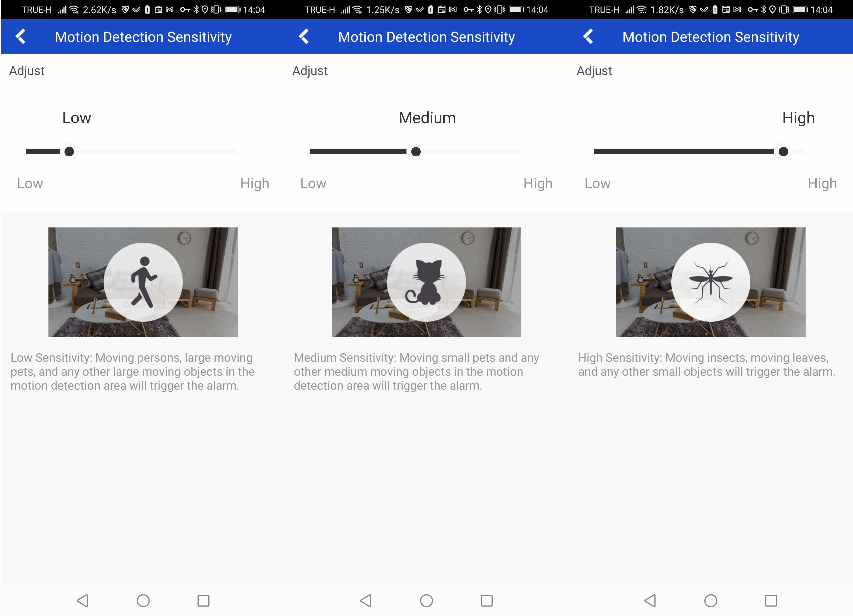Tap the mosquito icon in the room image
853x616 pixels.
(711, 282)
